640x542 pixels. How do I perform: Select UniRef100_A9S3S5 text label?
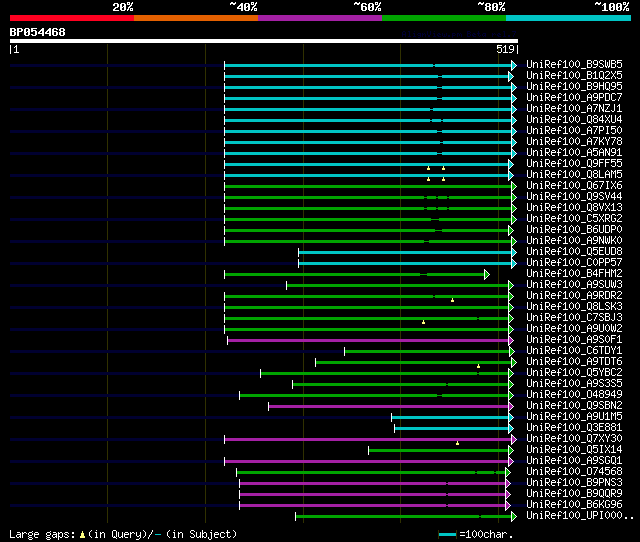pos(574,384)
